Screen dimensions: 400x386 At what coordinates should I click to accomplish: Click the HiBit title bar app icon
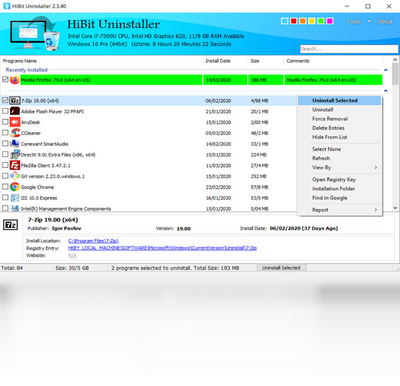coord(6,6)
